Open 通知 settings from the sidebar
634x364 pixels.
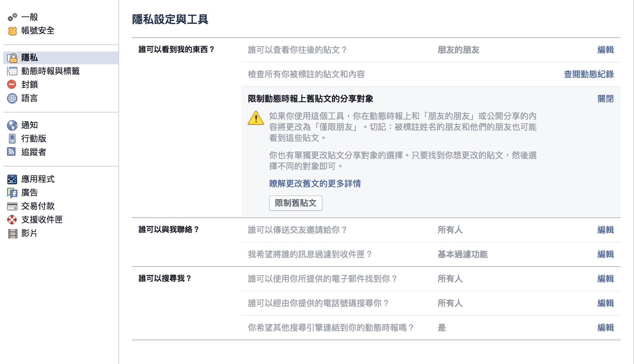click(x=30, y=125)
